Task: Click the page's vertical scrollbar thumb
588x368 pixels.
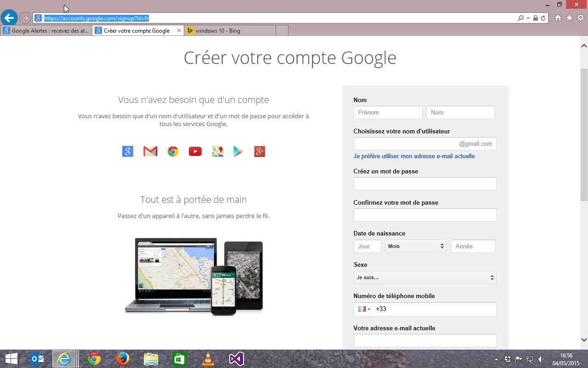Action: tap(584, 133)
